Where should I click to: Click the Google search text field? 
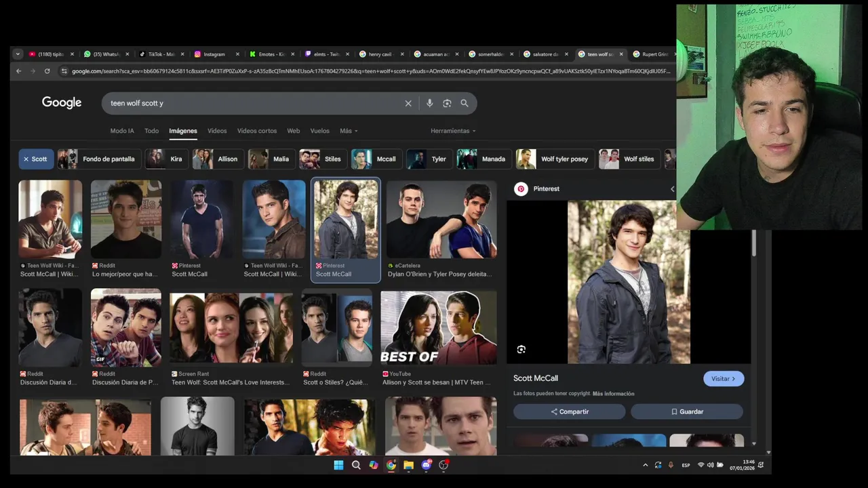pyautogui.click(x=254, y=103)
